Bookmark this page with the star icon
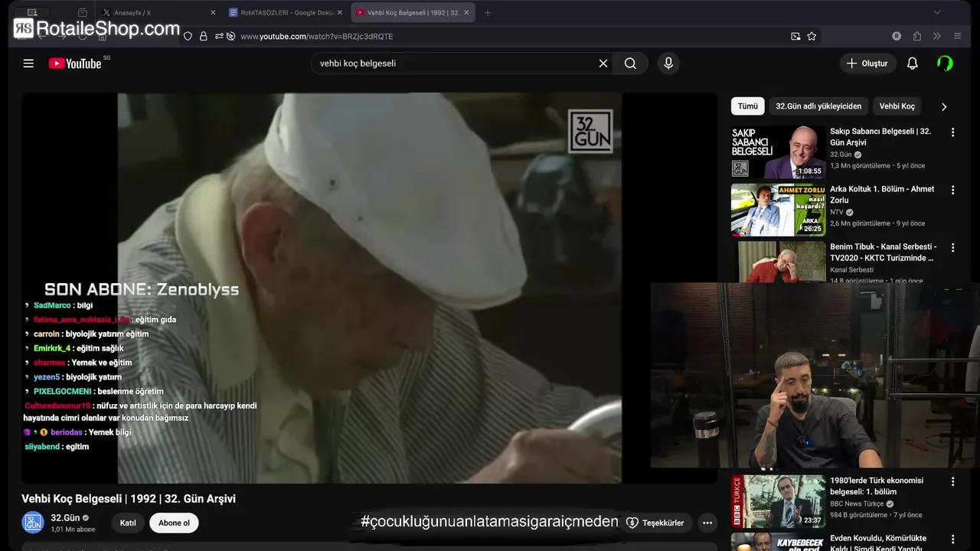980x551 pixels. click(x=812, y=36)
